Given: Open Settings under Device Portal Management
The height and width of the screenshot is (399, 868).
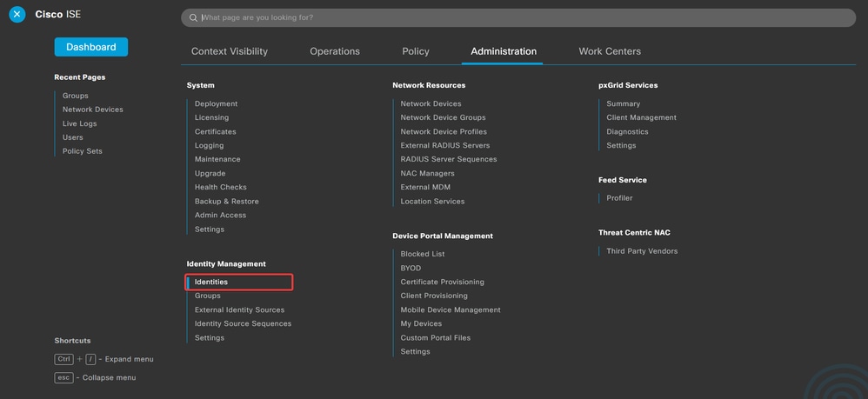Looking at the screenshot, I should tap(415, 352).
